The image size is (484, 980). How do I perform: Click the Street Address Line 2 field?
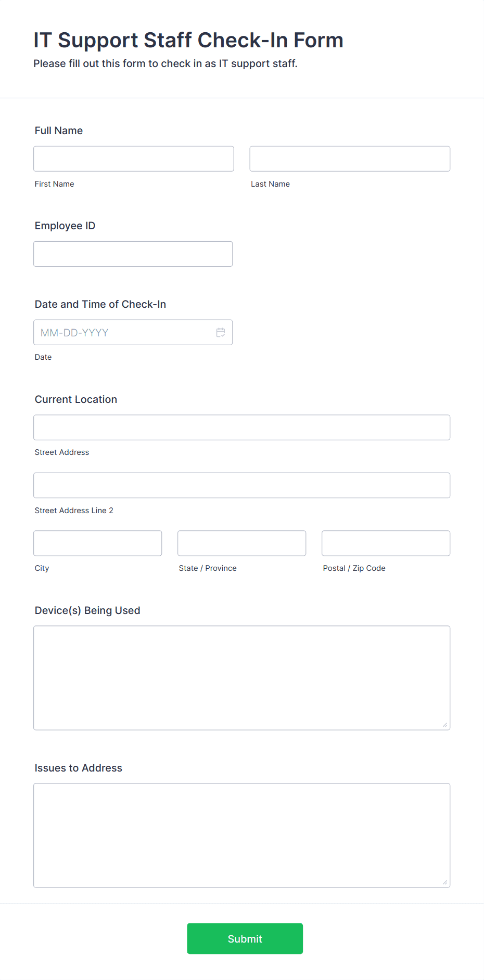242,485
